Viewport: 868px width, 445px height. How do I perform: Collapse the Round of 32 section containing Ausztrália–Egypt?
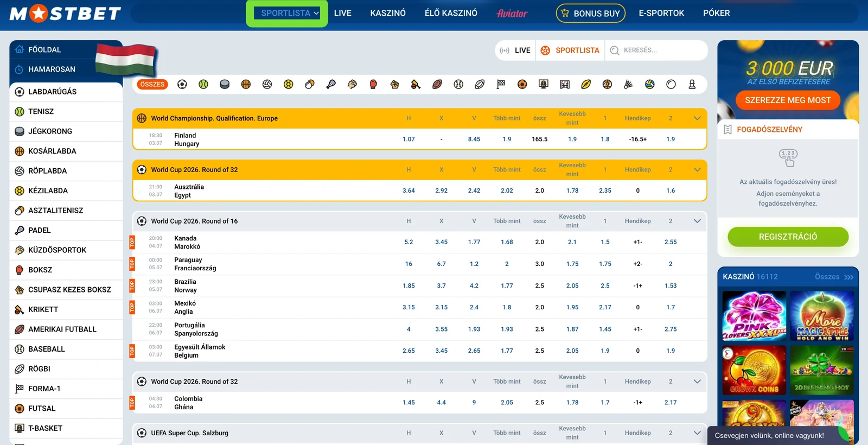click(x=697, y=170)
